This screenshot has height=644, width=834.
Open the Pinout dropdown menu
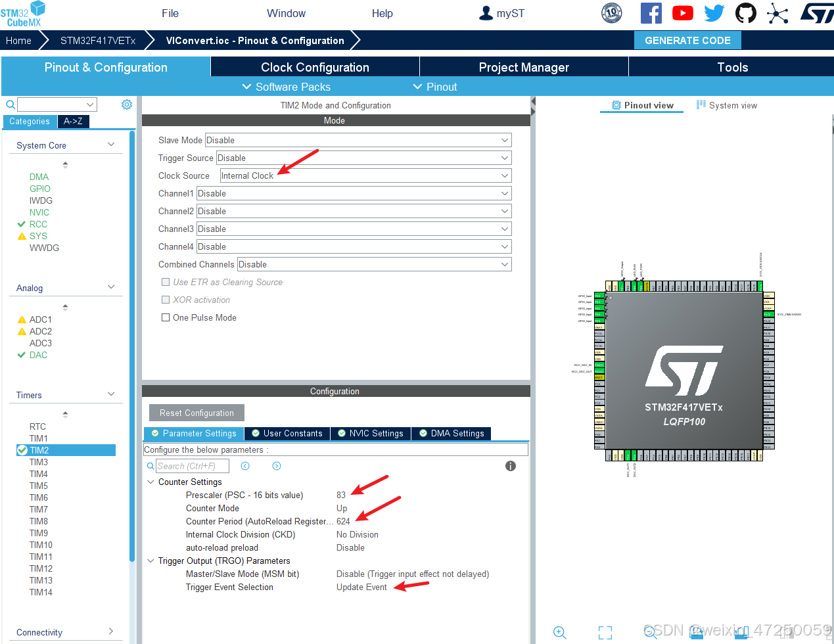point(434,87)
